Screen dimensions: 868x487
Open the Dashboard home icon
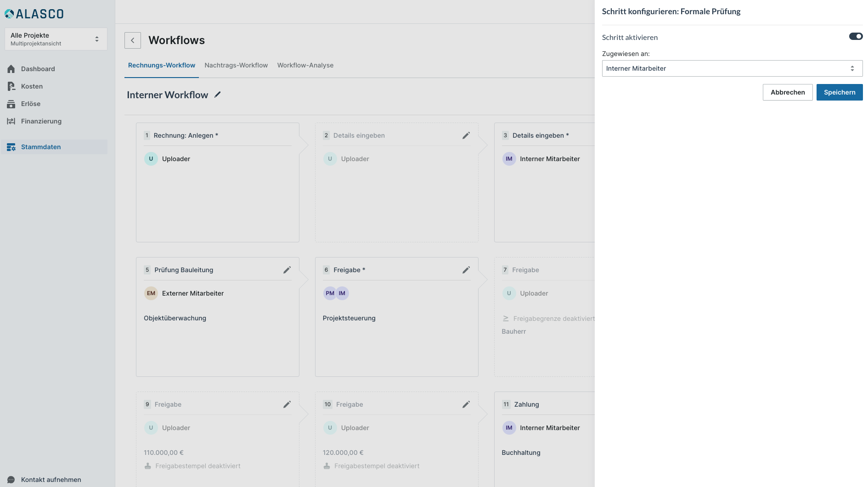click(11, 69)
